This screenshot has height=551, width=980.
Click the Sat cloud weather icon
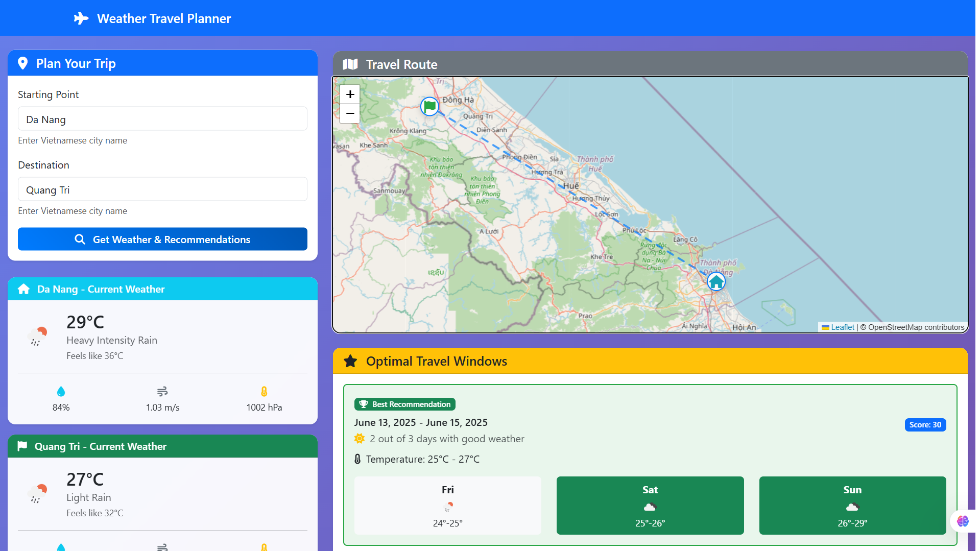tap(650, 507)
